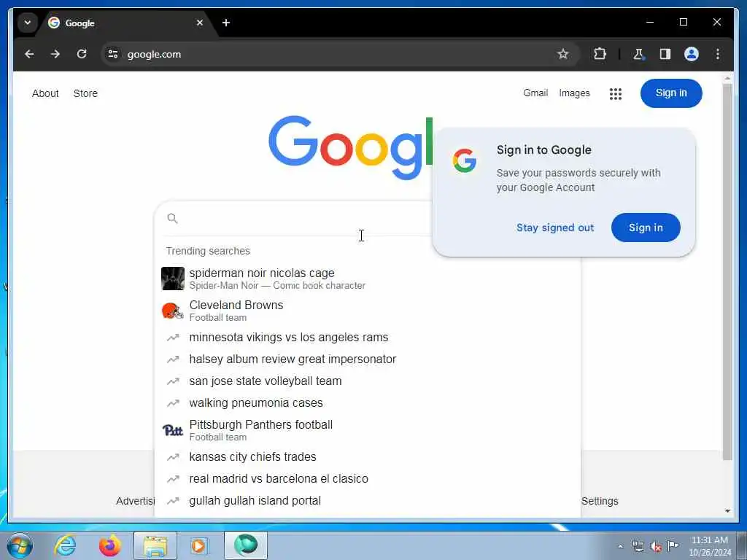Click the taskbar clock 11:31 AM
This screenshot has height=560, width=747.
(x=710, y=540)
